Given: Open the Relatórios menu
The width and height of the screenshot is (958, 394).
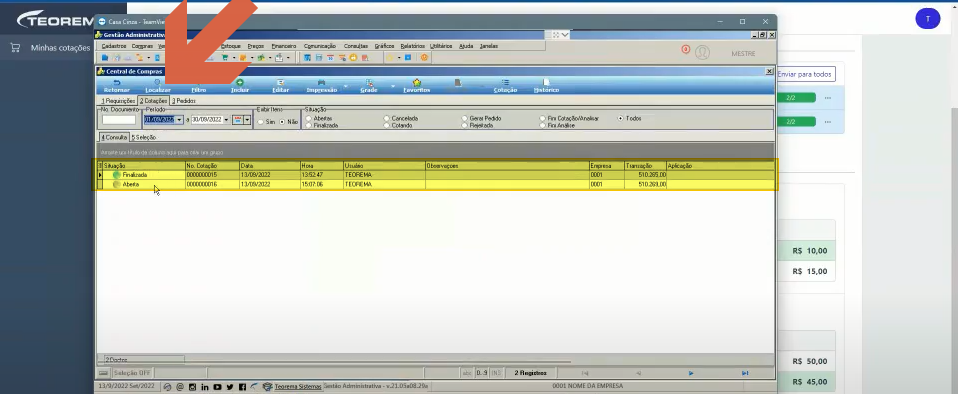Looking at the screenshot, I should [x=412, y=46].
